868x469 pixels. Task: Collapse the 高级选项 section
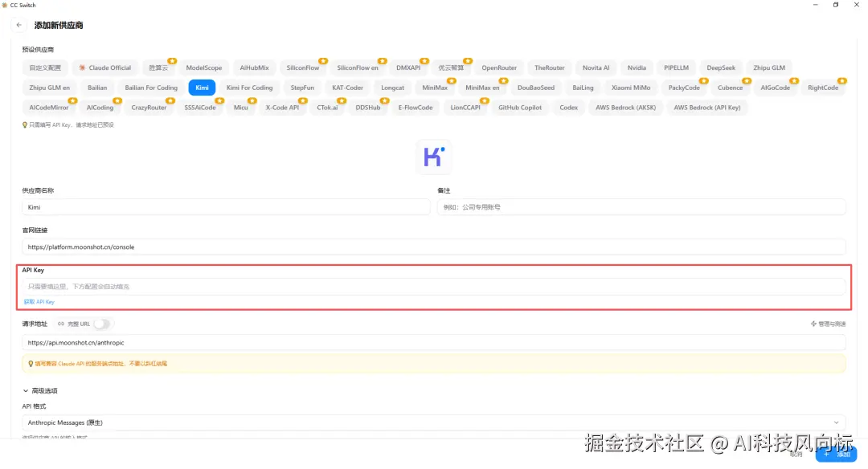pos(27,390)
